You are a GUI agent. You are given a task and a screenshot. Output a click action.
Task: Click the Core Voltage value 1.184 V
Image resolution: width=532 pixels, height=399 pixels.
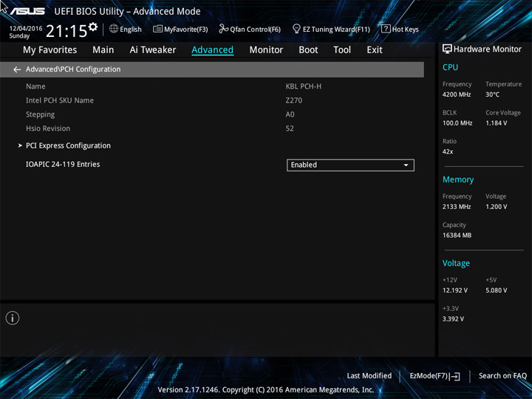[x=496, y=123]
